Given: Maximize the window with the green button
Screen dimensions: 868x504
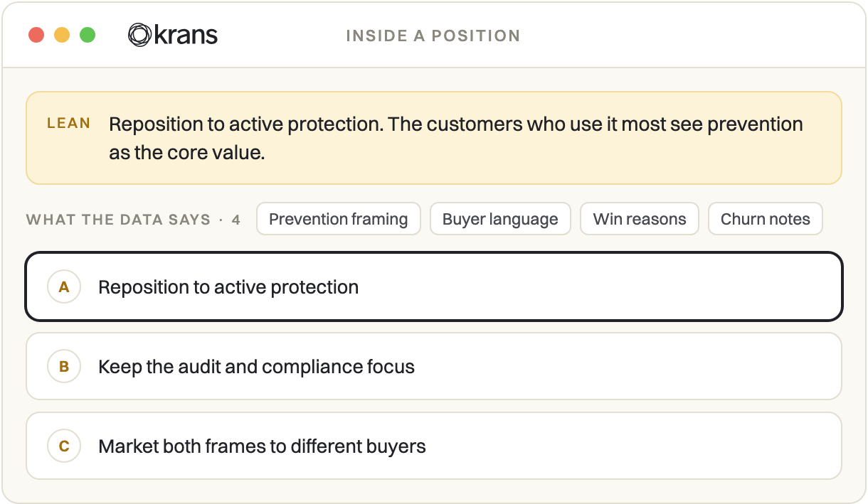Looking at the screenshot, I should (x=88, y=35).
